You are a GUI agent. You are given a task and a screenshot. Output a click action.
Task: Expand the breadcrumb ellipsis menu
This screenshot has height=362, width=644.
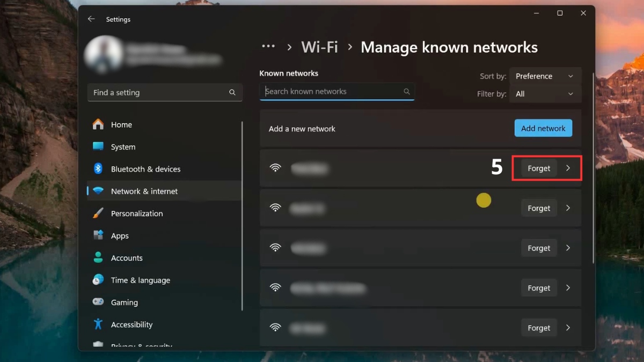268,47
